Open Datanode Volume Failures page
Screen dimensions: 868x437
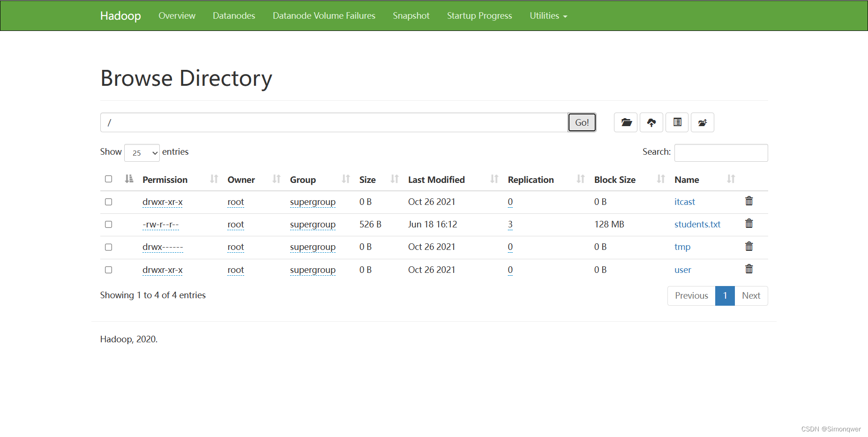(324, 16)
